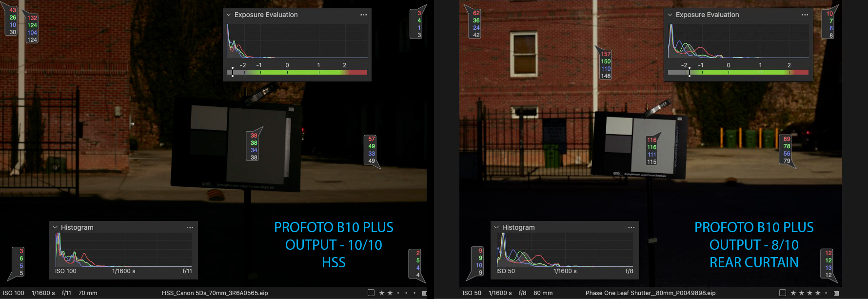
Task: Open the list icon beside Phase One star ratings
Action: tap(836, 293)
